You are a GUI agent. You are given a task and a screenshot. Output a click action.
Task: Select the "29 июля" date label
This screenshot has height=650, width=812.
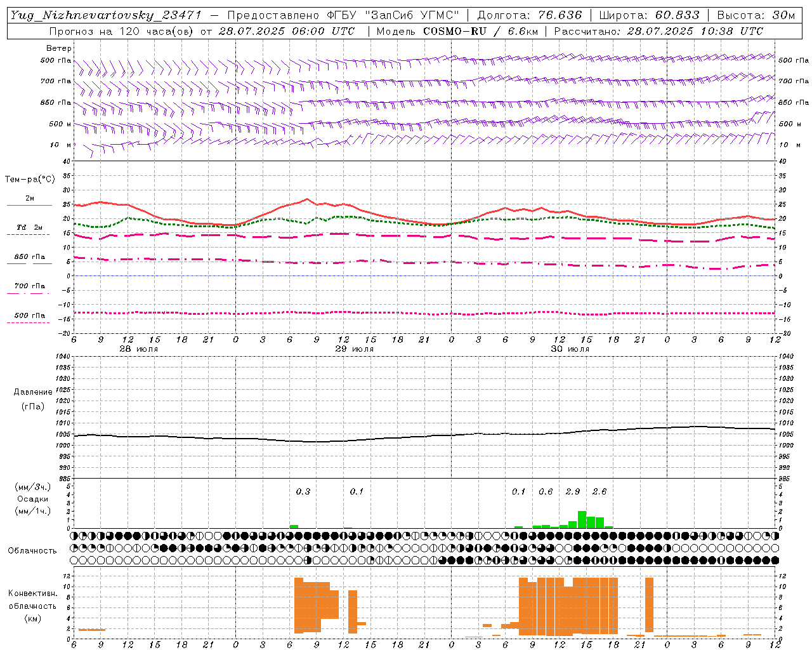355,349
